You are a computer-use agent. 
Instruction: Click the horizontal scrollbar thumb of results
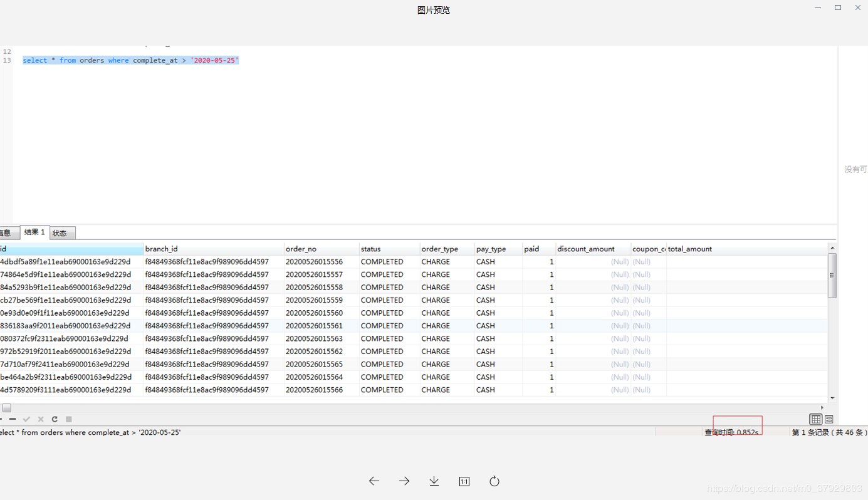pyautogui.click(x=7, y=408)
